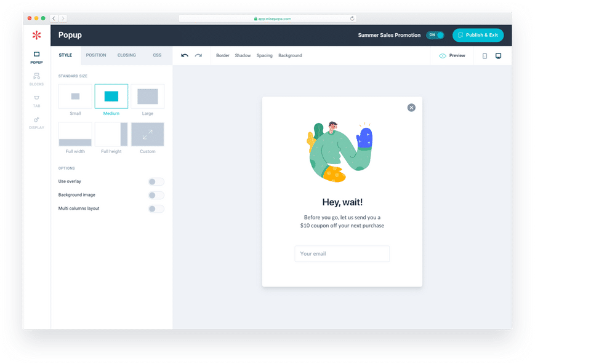The height and width of the screenshot is (364, 591).
Task: Select the coupon description text
Action: [342, 221]
